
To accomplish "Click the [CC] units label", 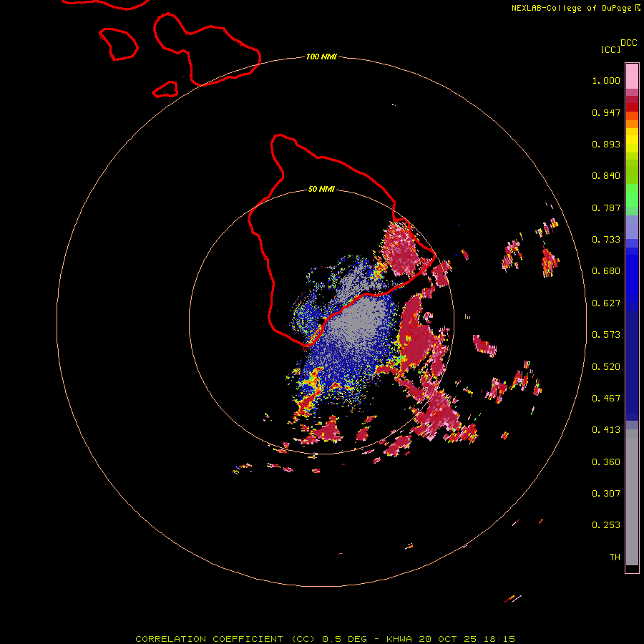I will pyautogui.click(x=610, y=49).
